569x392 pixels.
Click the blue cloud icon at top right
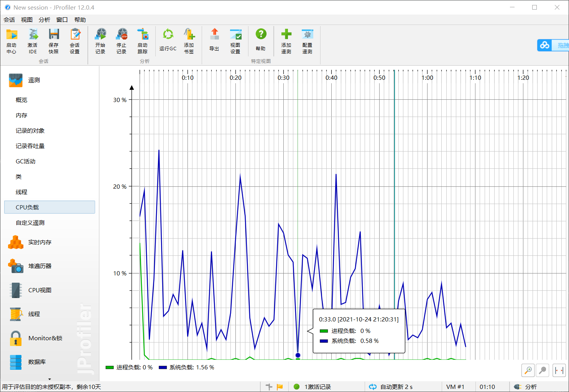pos(544,45)
